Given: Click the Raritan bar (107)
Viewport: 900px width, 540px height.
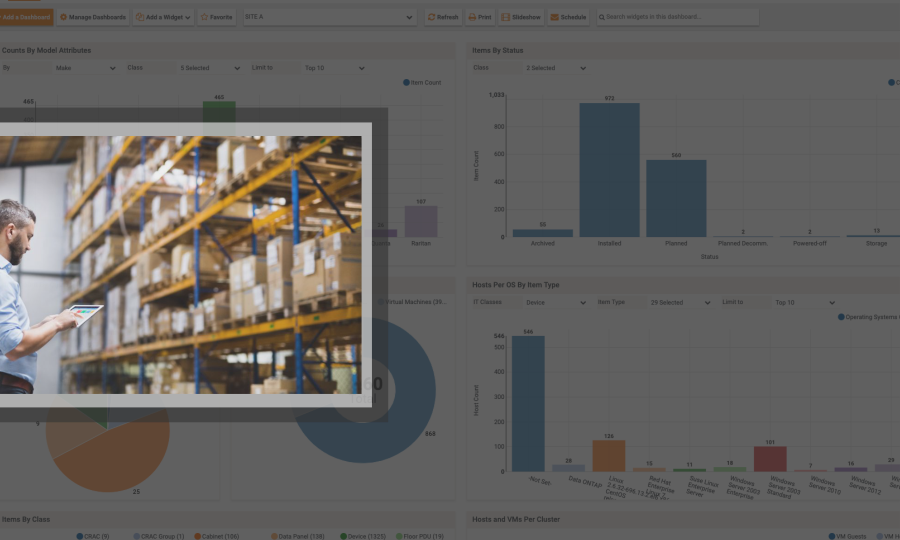Looking at the screenshot, I should [x=421, y=222].
